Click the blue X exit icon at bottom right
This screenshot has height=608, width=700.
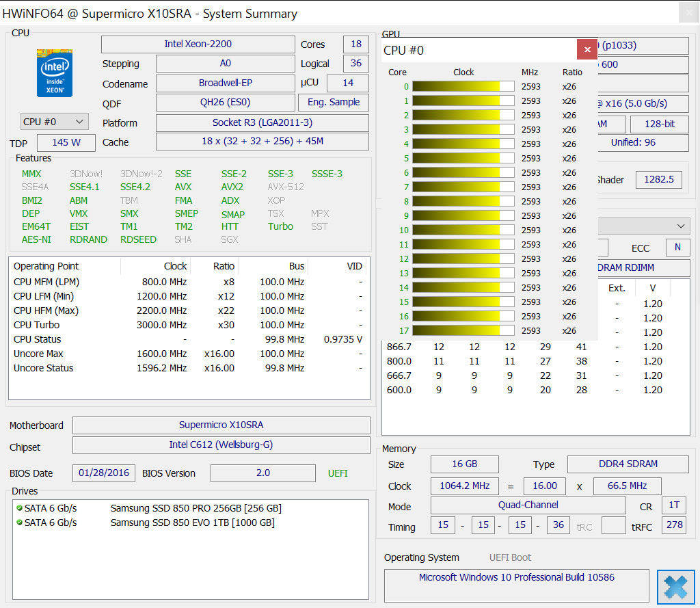pyautogui.click(x=675, y=587)
